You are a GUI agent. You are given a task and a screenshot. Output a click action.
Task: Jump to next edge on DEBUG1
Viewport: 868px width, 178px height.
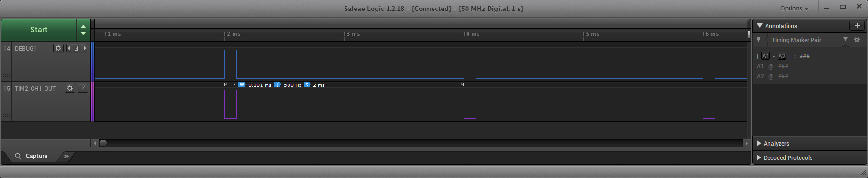[x=85, y=48]
